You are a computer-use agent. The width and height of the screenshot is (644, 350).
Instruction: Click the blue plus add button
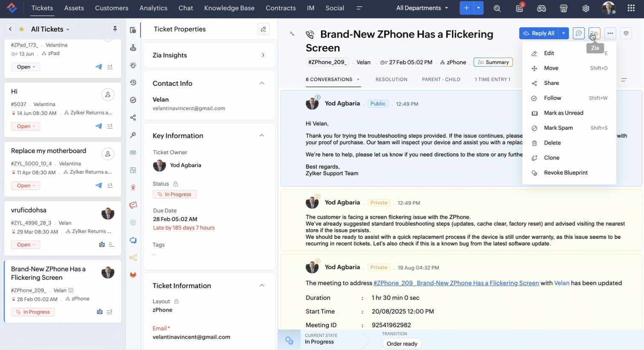pos(467,8)
